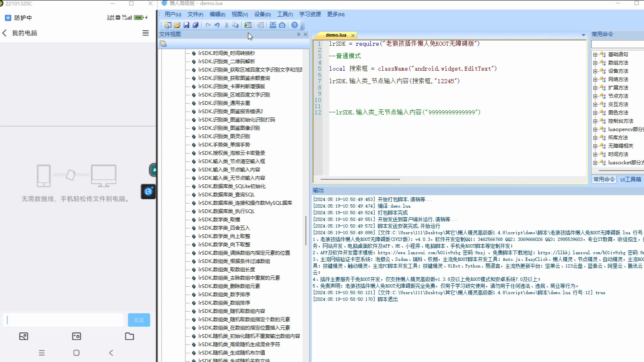Open the 视图(V) menu
Image resolution: width=644 pixels, height=362 pixels.
pos(240,14)
